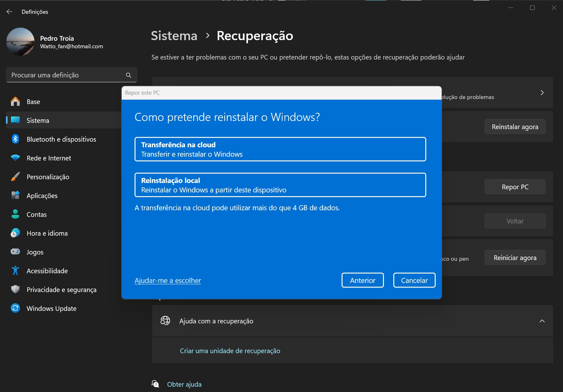Open Windows Update page
Viewport: 563px width, 392px height.
(64, 308)
